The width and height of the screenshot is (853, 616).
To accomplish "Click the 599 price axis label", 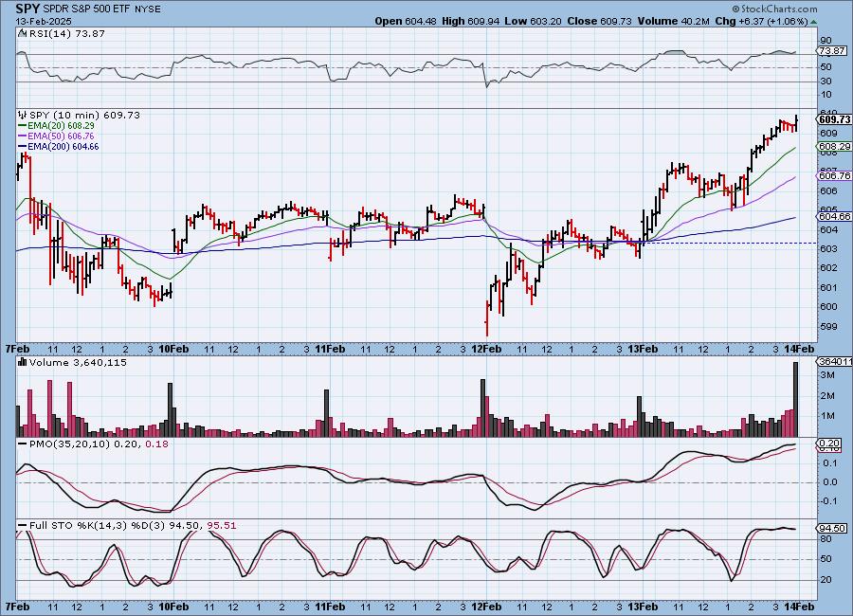I will pos(828,327).
